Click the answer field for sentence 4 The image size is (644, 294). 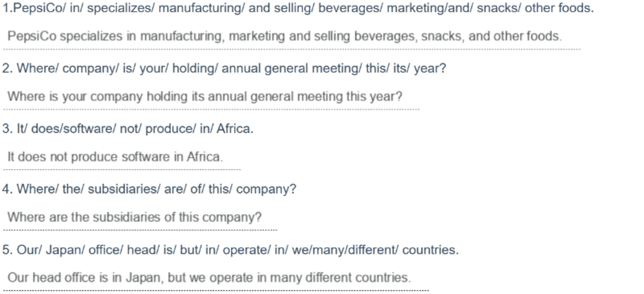coord(139,217)
